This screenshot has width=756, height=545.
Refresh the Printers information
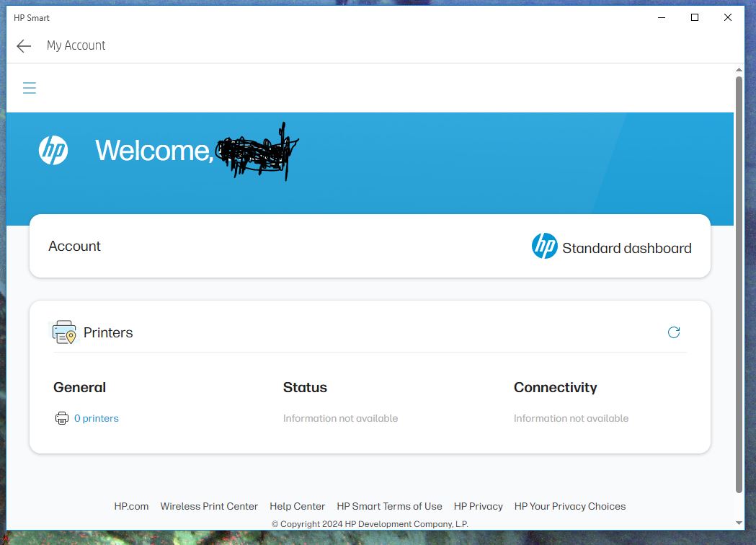pos(674,332)
